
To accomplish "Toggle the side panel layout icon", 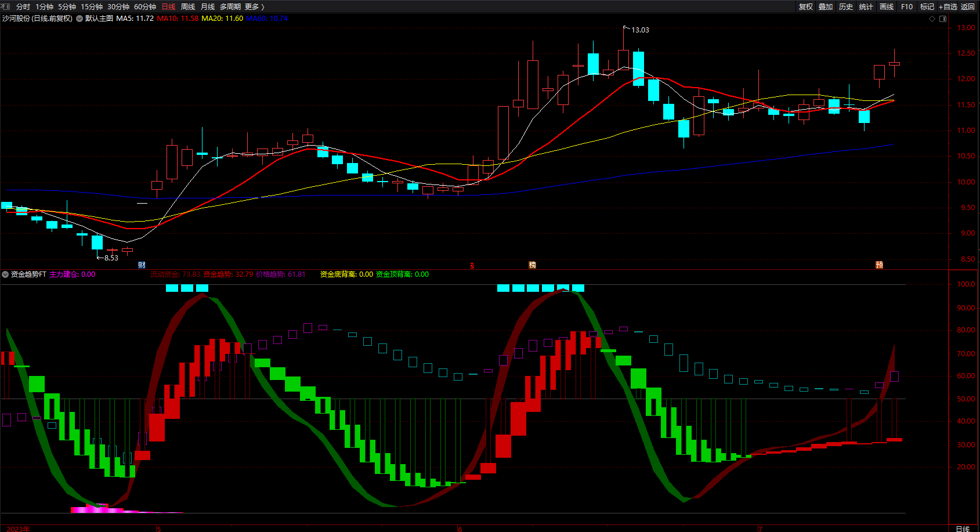I will [943, 19].
